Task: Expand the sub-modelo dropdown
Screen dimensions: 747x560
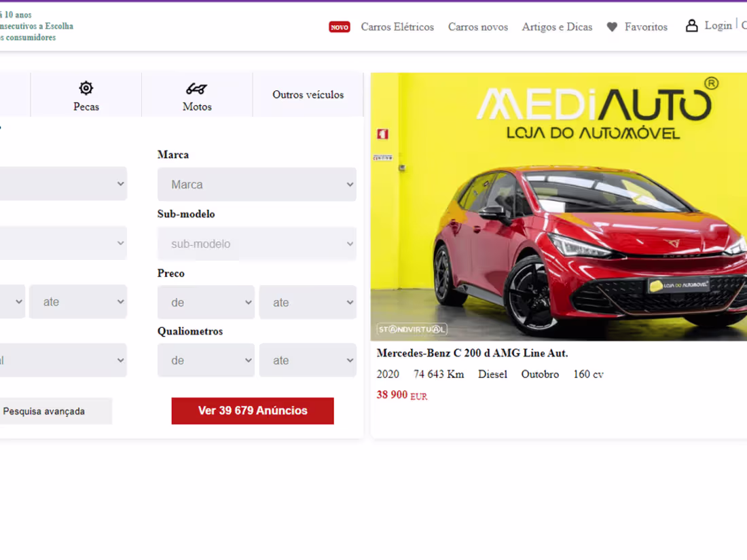Action: (257, 244)
